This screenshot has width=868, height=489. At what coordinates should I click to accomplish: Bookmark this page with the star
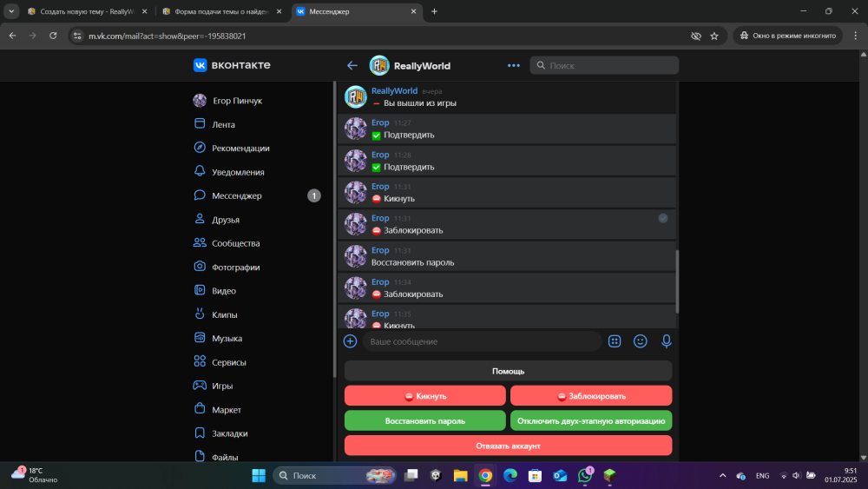coord(714,36)
